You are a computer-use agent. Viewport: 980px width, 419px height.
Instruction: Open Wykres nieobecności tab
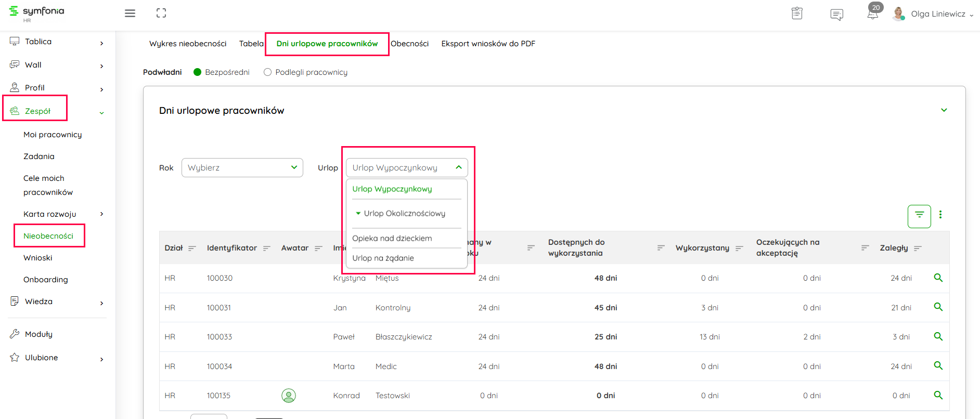pyautogui.click(x=188, y=44)
